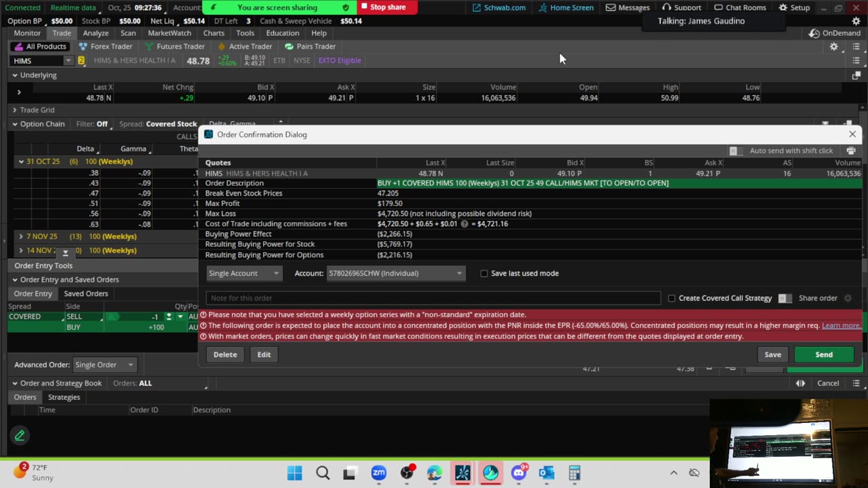
Task: Open the Futures Trader view
Action: point(174,47)
